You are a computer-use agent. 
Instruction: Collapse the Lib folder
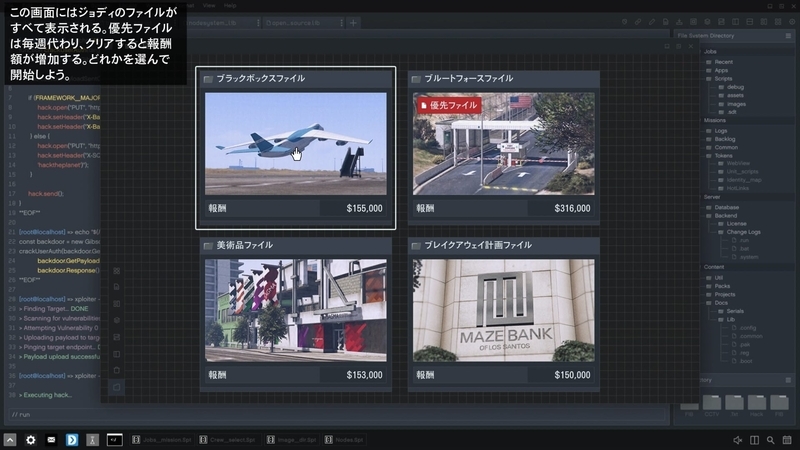click(726, 319)
